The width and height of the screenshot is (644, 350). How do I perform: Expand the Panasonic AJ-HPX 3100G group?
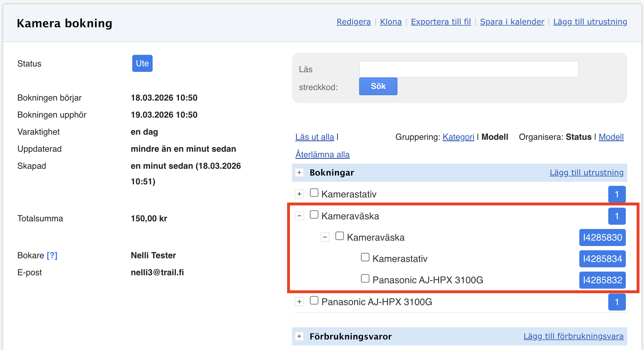point(299,301)
